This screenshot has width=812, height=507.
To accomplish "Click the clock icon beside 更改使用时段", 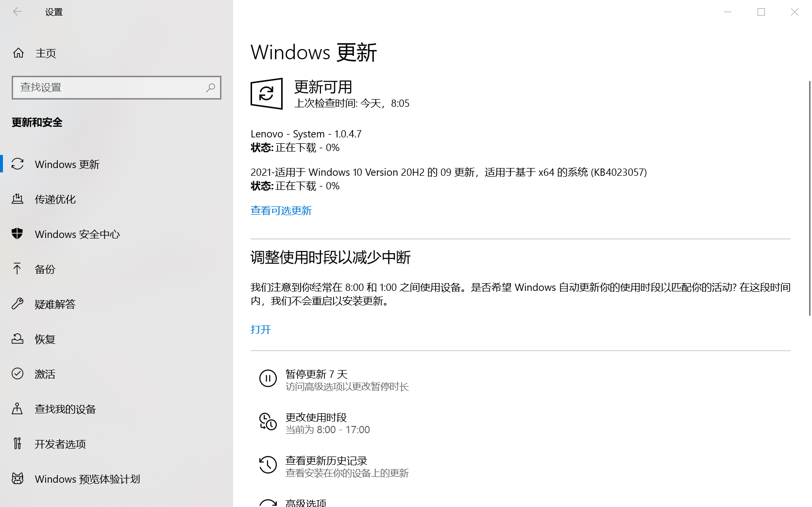I will click(x=268, y=422).
